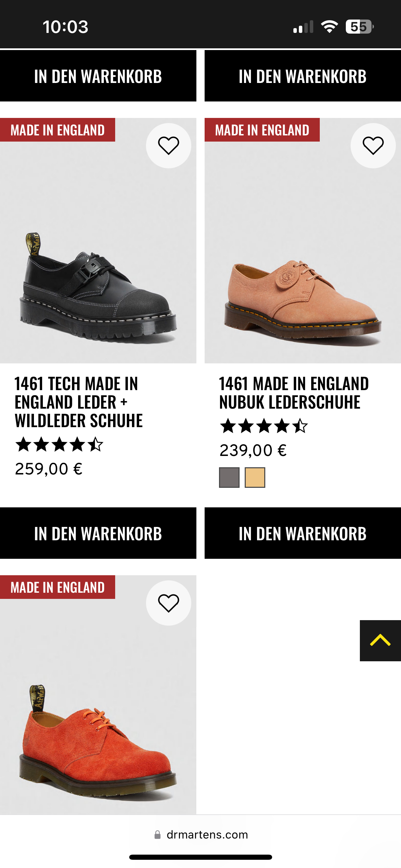Open star ratings of Nubuk Lederschuhe
The height and width of the screenshot is (868, 401).
coord(264,426)
